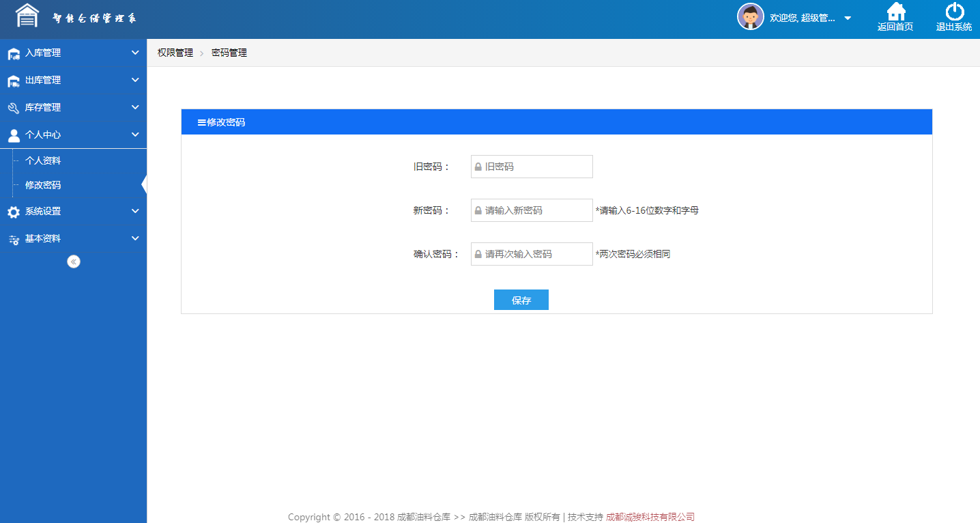Open 个人资料 in the sidebar
This screenshot has width=980, height=523.
pyautogui.click(x=43, y=160)
